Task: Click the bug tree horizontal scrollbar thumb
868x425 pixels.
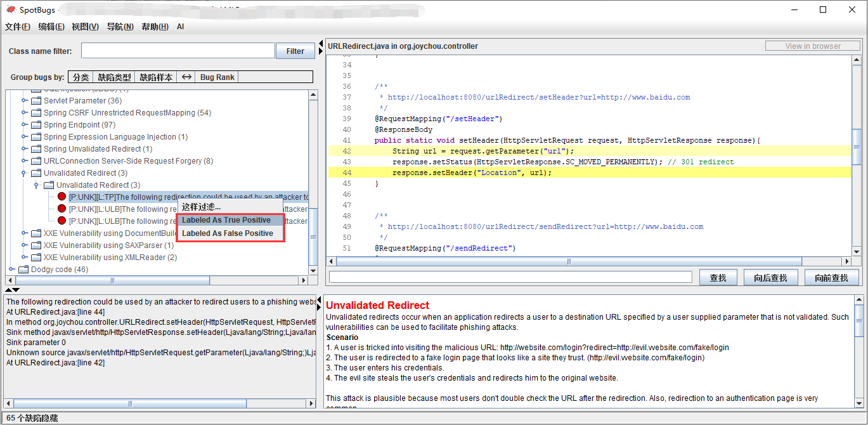Action: [113, 280]
